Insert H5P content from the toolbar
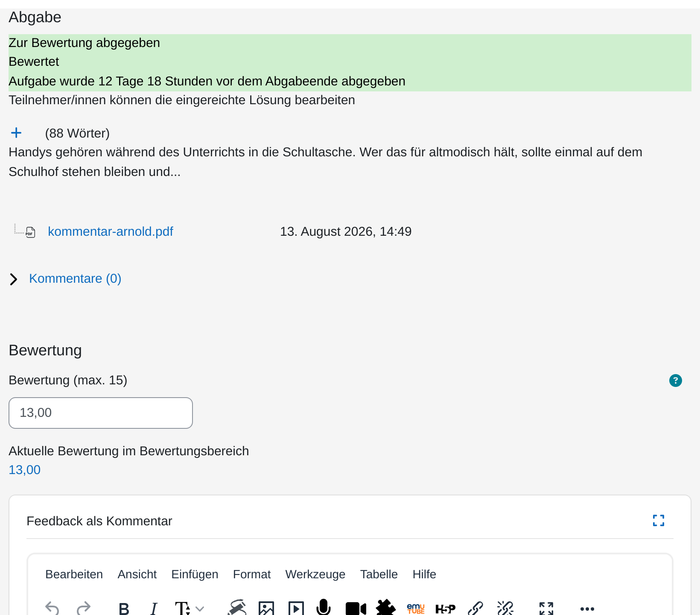Screen dimensions: 700x615 pyautogui.click(x=446, y=609)
